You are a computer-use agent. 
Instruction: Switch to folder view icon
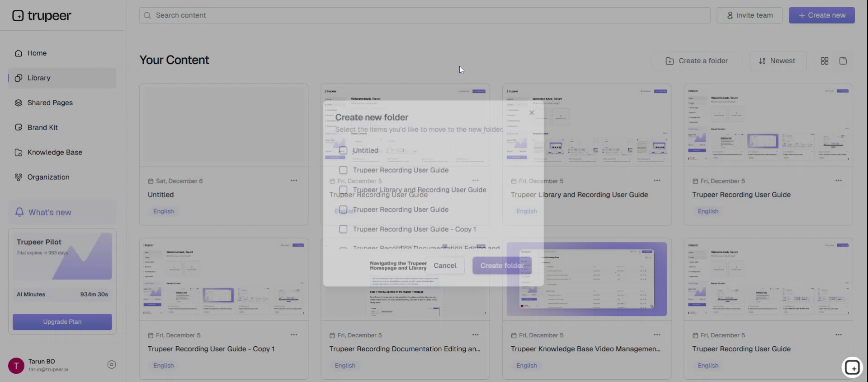(843, 61)
